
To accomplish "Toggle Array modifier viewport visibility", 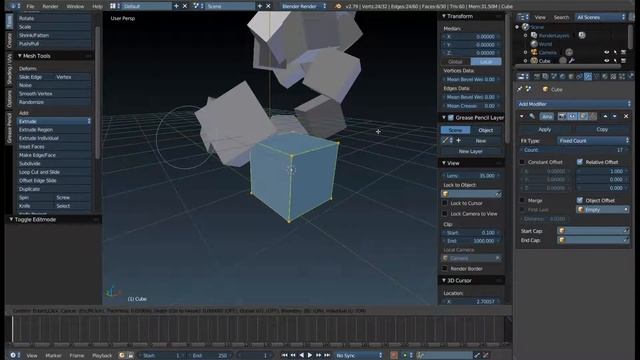I will 572,116.
